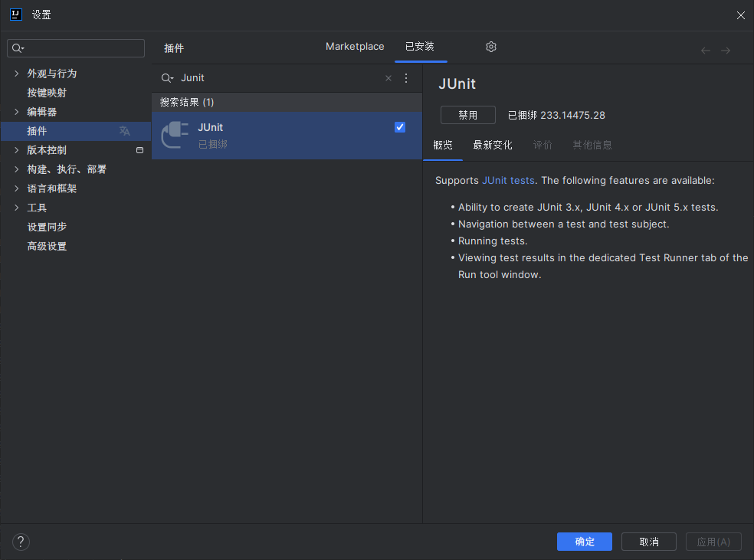Clear the Junit plugin search text

click(388, 78)
